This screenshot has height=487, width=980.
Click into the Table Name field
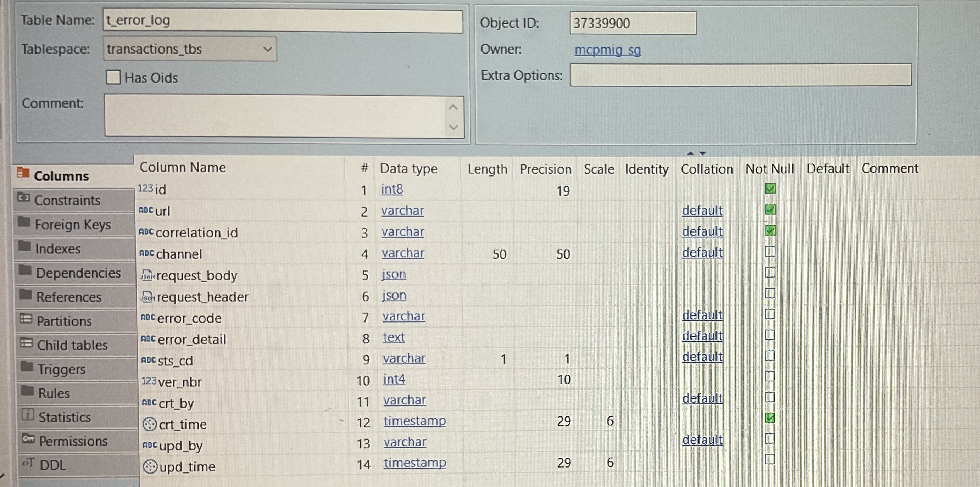point(282,21)
